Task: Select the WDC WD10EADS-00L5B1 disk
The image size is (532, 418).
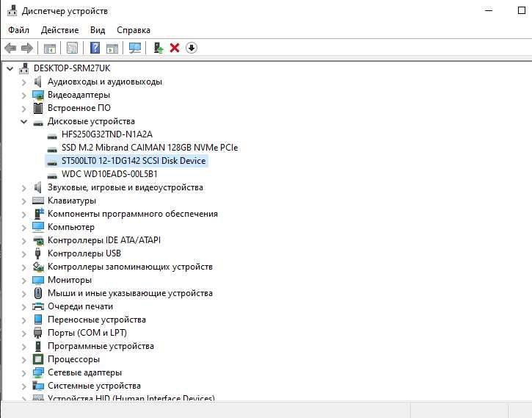Action: tap(109, 174)
